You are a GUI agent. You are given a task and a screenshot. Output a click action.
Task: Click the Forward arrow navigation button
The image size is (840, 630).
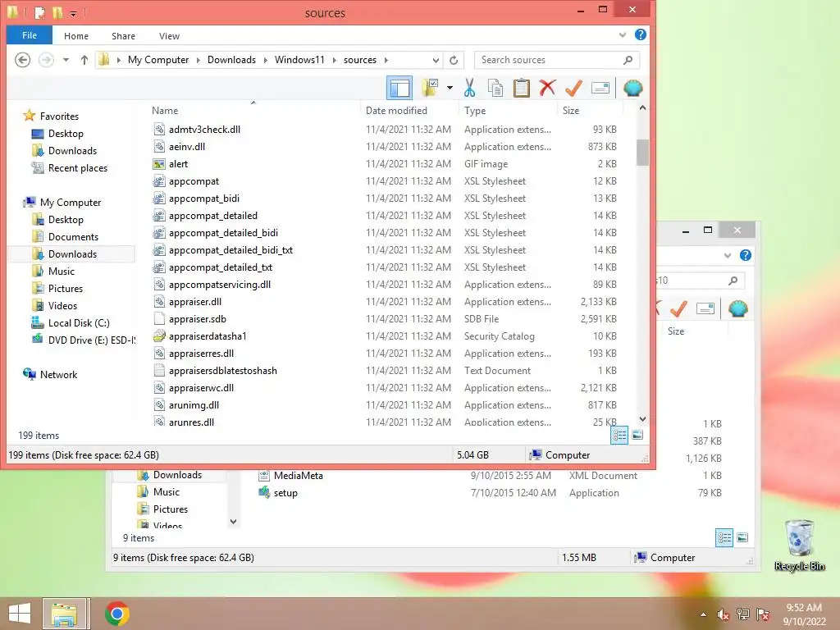click(46, 60)
